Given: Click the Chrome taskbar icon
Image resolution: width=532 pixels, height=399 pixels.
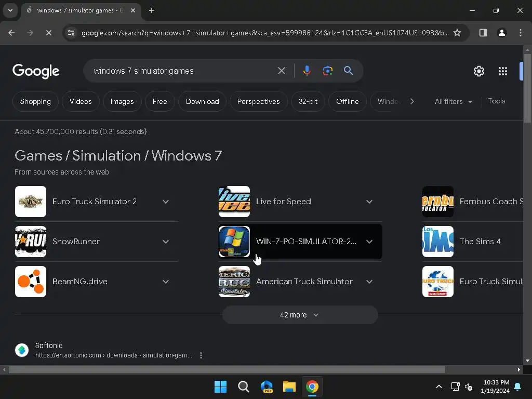Looking at the screenshot, I should pyautogui.click(x=312, y=387).
